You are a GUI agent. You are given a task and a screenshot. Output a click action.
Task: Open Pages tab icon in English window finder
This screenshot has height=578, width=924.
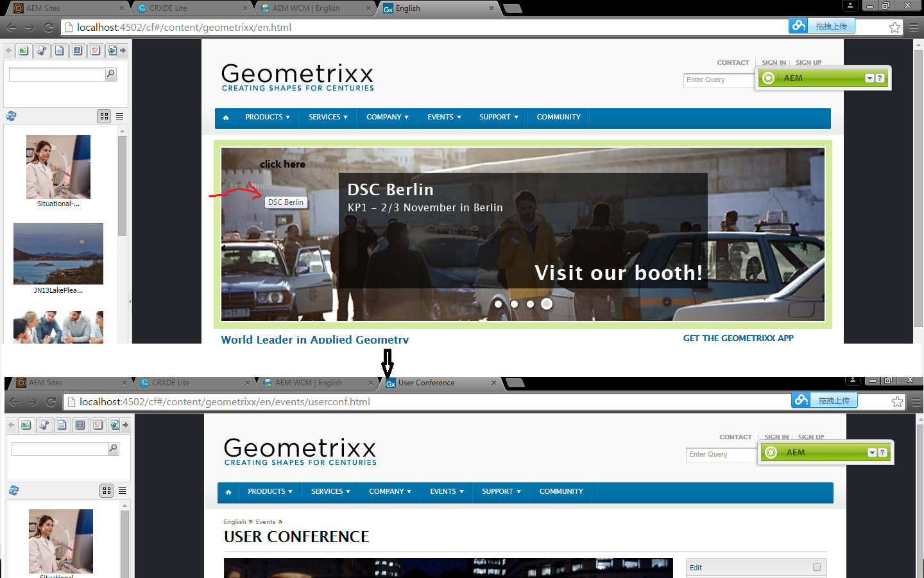(x=60, y=51)
